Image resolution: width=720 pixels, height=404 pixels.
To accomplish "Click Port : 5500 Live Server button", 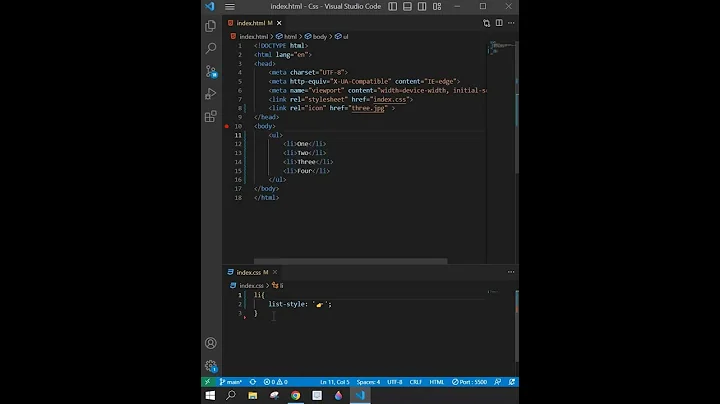I will 469,382.
